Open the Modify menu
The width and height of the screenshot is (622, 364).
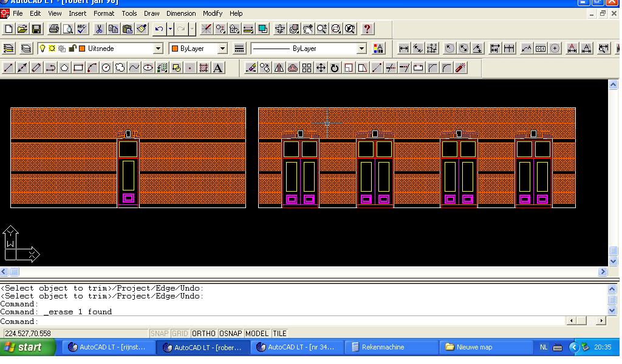pos(213,13)
